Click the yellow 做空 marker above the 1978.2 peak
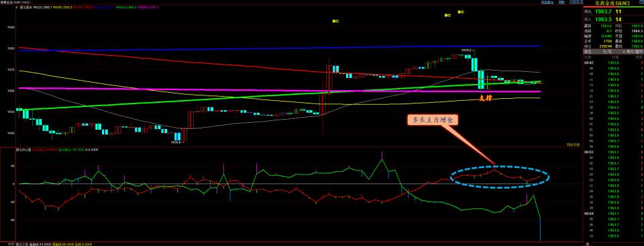This screenshot has width=644, height=246. point(462,12)
